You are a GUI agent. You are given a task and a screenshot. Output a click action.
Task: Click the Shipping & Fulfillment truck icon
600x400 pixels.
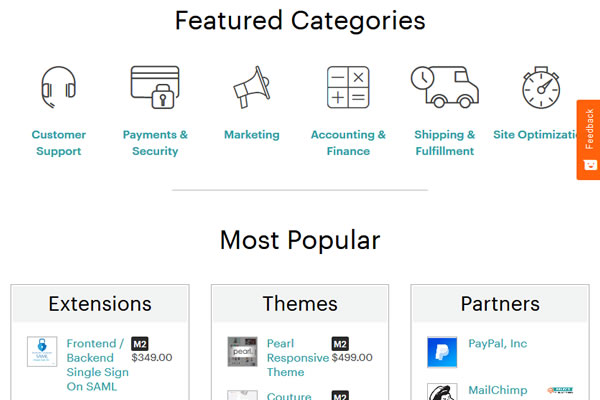pos(444,88)
